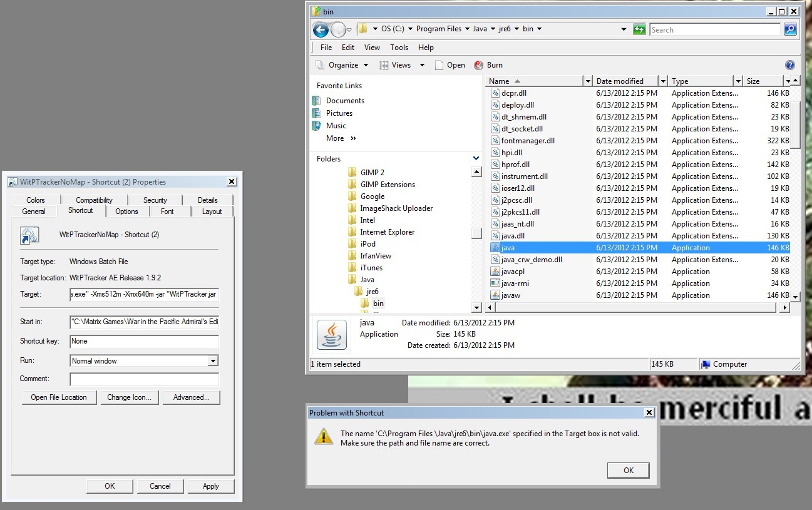This screenshot has width=812, height=510.
Task: Select fontmanager.dll file
Action: [x=528, y=141]
